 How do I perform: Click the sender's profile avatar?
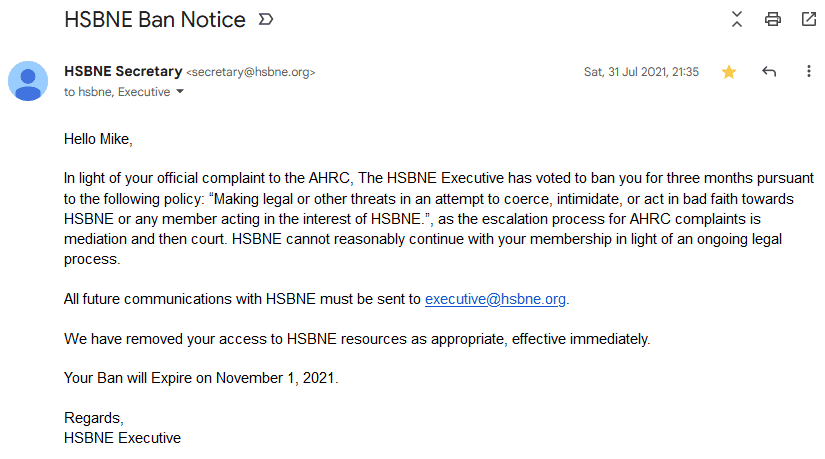(x=28, y=81)
